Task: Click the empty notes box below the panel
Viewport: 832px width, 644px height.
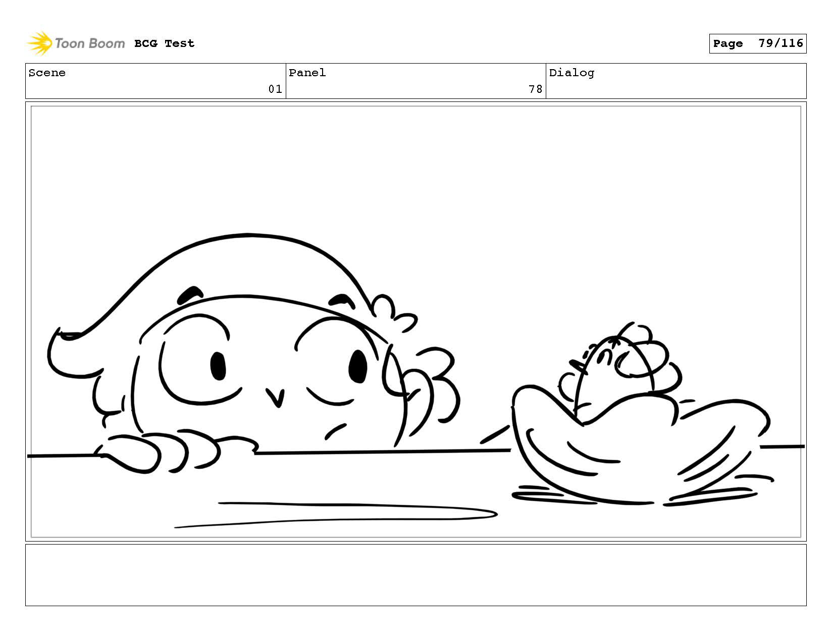Action: point(416,575)
